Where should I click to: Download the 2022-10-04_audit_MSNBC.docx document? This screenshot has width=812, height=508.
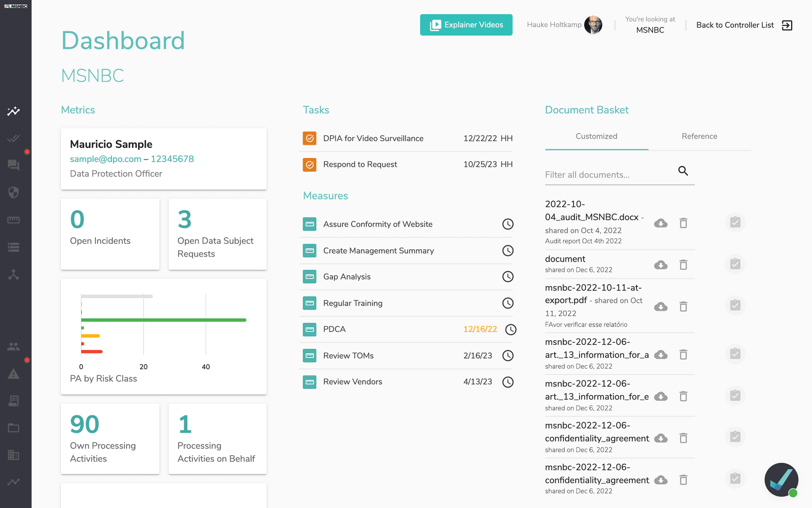661,223
